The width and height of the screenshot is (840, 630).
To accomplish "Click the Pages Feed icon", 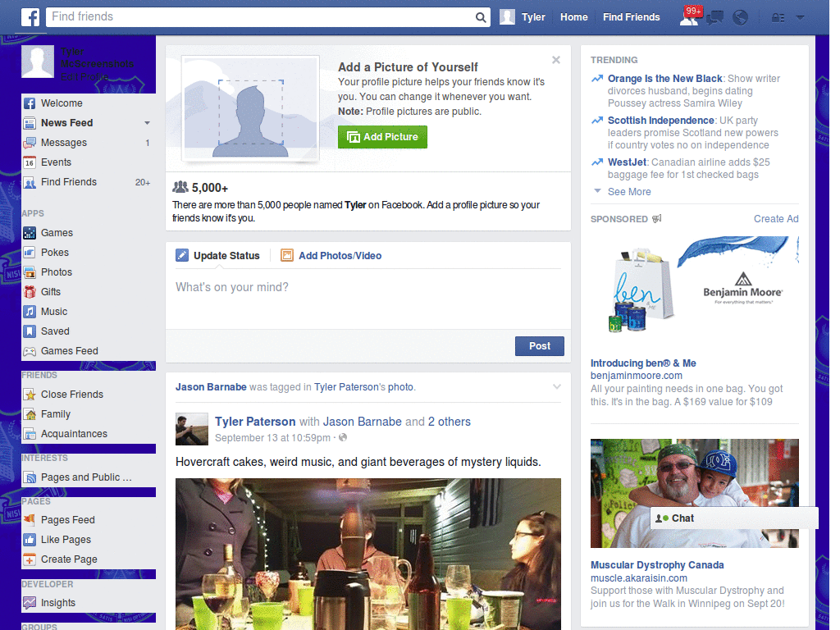I will (30, 519).
